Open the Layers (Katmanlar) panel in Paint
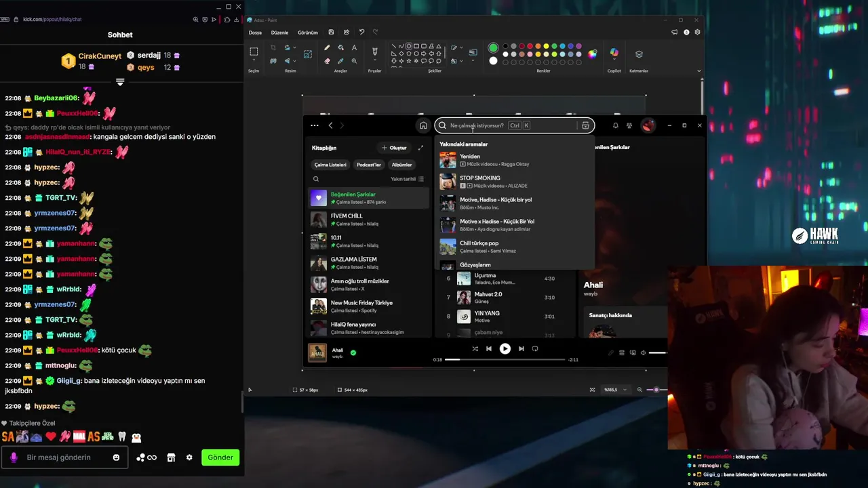This screenshot has height=488, width=868. [639, 54]
